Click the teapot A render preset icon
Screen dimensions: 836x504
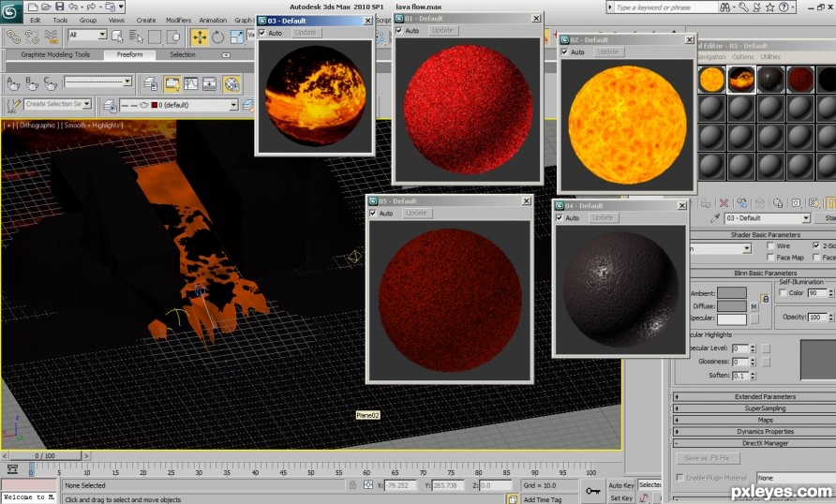click(x=13, y=84)
